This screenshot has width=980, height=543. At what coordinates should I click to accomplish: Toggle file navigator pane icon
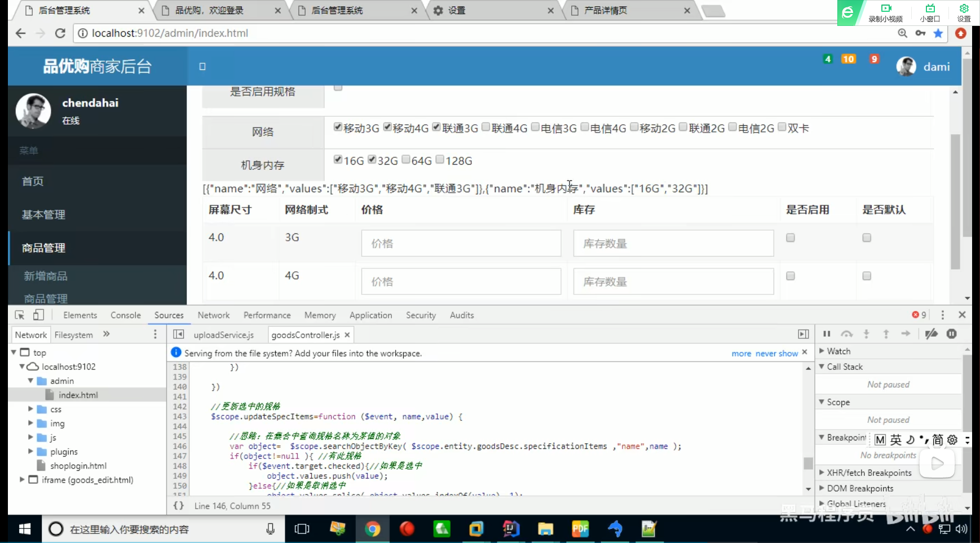[x=179, y=334]
